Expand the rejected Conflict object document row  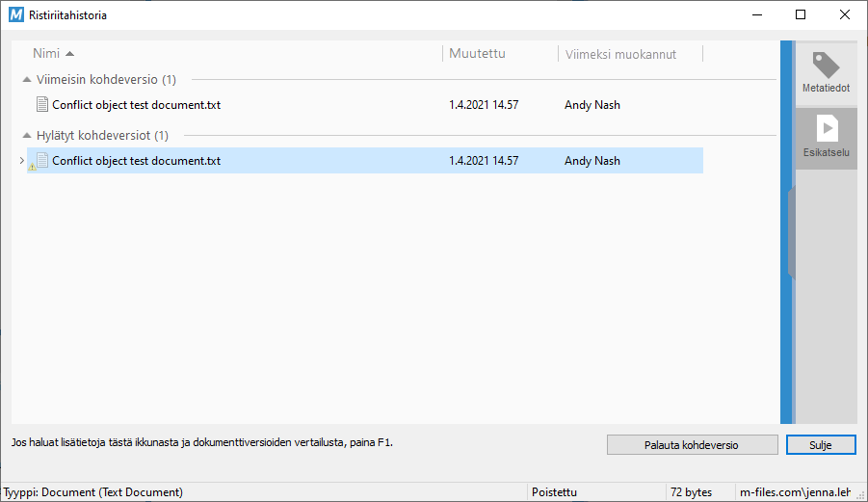[x=21, y=161]
